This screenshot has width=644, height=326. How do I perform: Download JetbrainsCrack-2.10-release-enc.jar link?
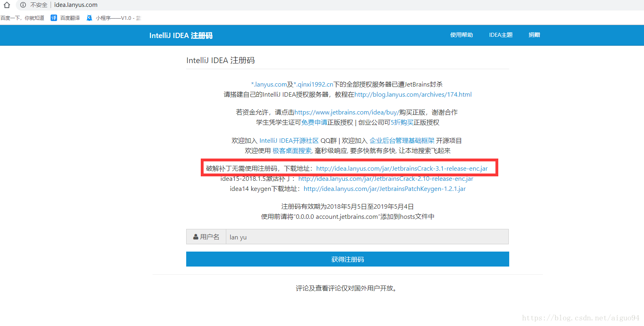pos(386,178)
